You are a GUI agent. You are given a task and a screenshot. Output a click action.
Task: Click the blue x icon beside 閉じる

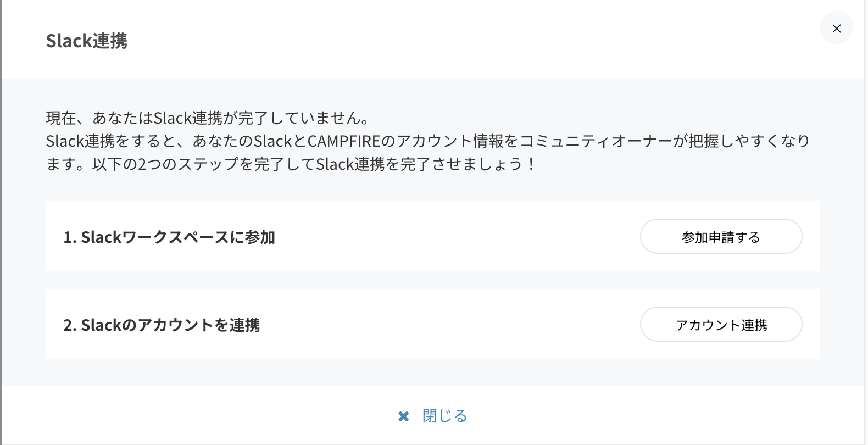tap(404, 416)
